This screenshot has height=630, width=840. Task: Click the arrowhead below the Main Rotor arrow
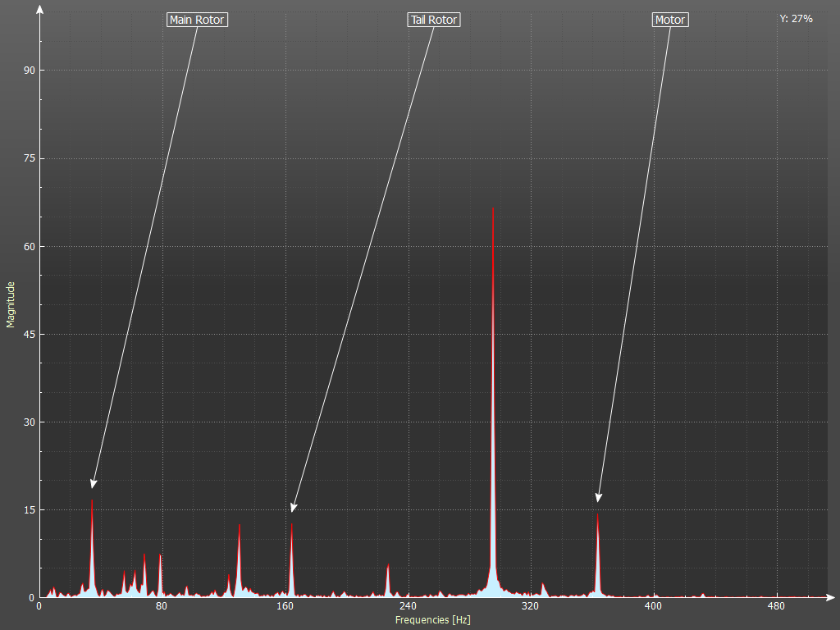pyautogui.click(x=94, y=482)
